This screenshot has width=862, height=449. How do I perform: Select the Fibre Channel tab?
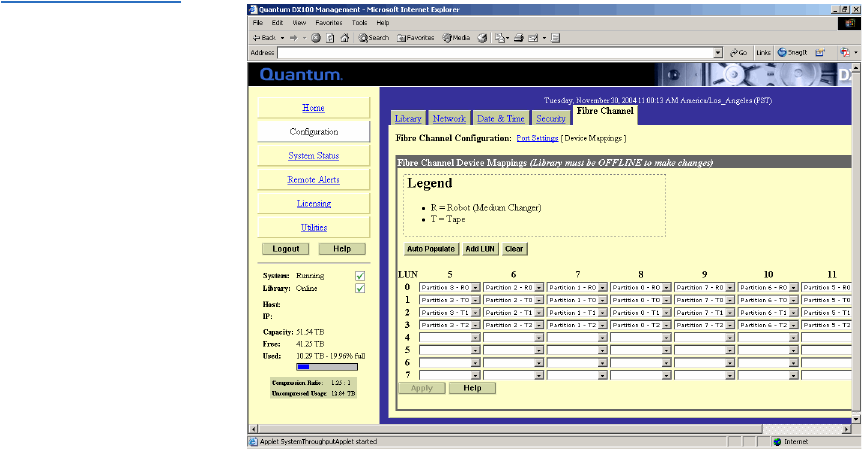[605, 114]
